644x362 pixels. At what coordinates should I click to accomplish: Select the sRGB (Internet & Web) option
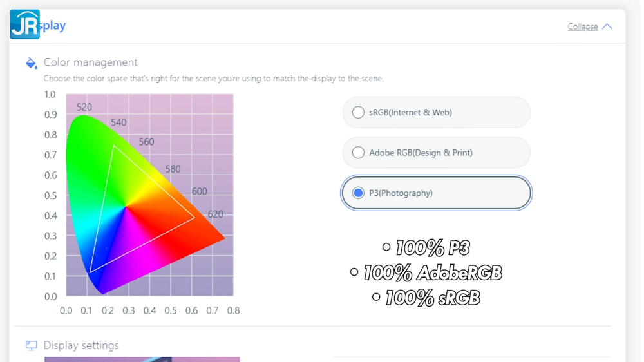(359, 113)
